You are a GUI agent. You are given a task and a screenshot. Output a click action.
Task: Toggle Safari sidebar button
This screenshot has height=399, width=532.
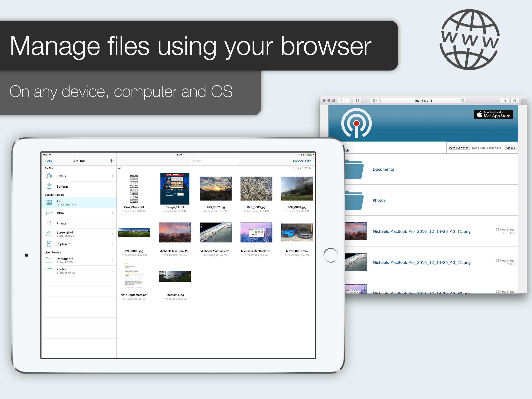357,101
